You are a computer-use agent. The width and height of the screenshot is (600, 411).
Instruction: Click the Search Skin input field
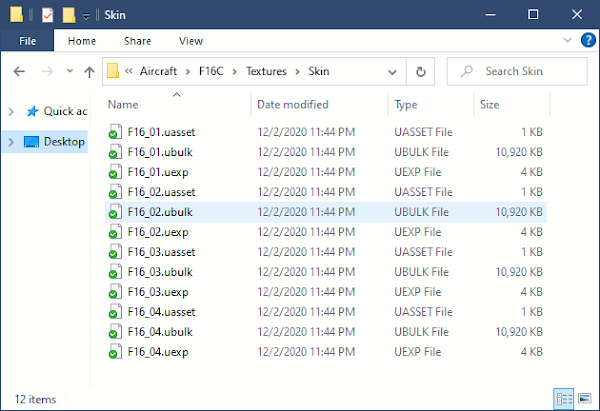(x=517, y=71)
